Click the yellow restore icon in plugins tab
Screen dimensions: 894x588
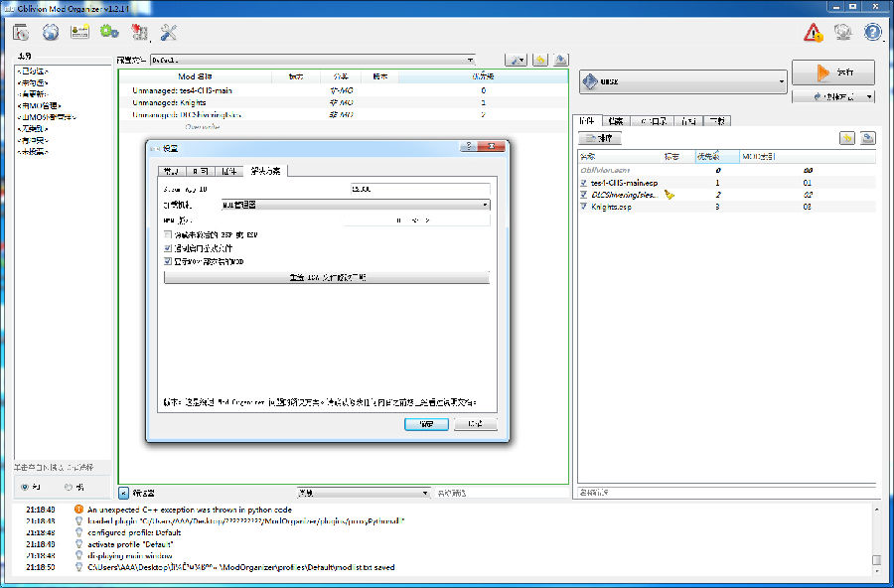click(x=847, y=138)
